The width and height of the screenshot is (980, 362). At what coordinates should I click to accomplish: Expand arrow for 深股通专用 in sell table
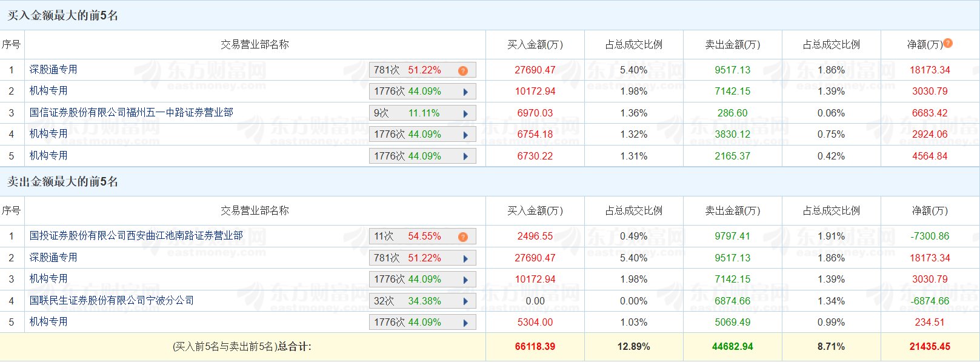point(465,258)
